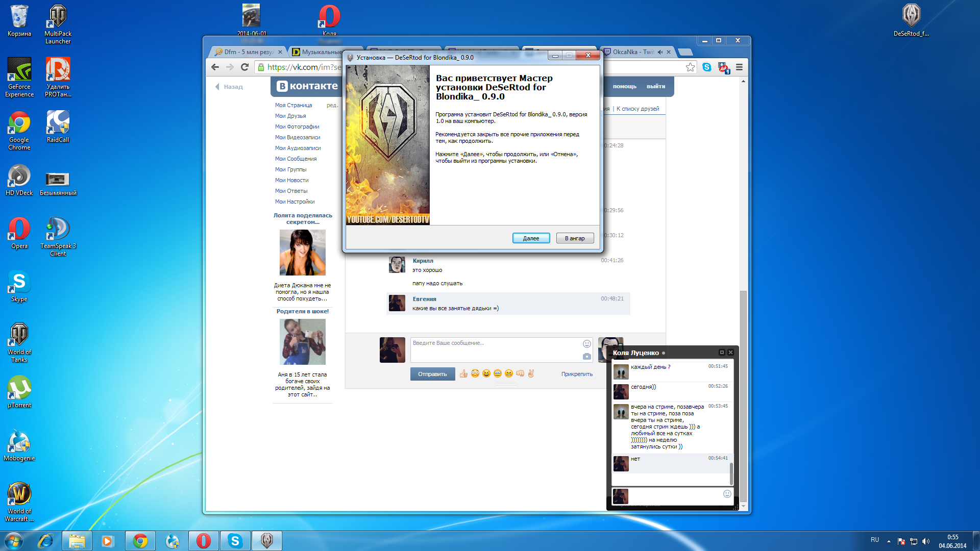This screenshot has width=980, height=551.
Task: Open Удалить PROТанки desktop shortcut
Action: [58, 77]
